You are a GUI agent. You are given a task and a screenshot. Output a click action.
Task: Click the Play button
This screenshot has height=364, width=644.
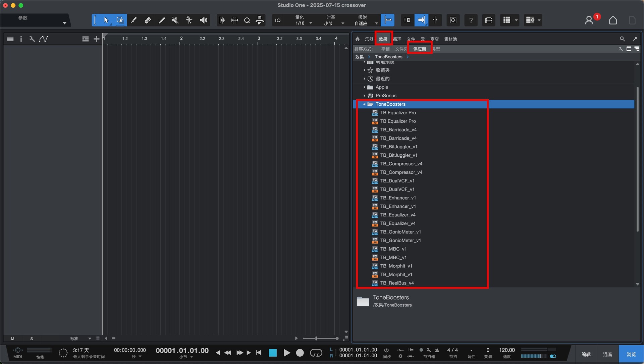point(287,353)
